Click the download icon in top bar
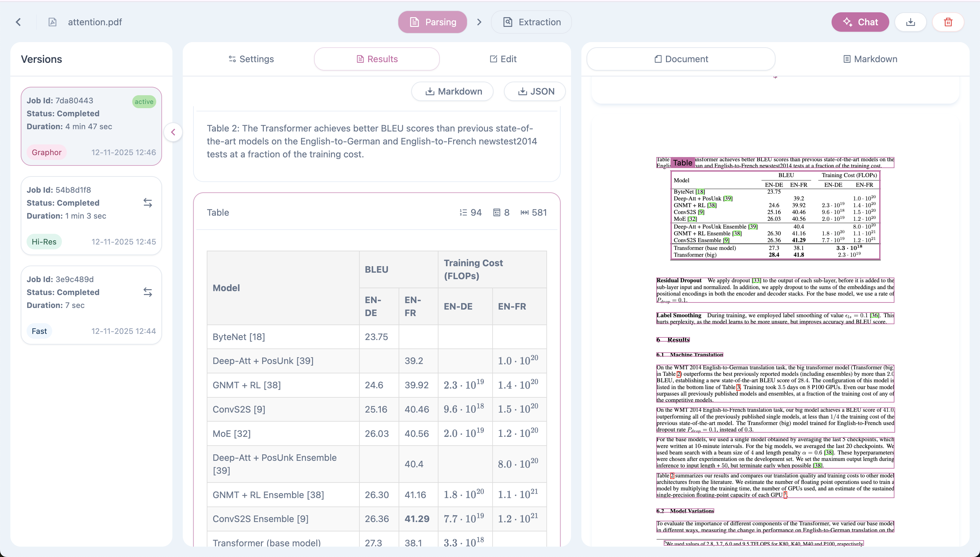Image resolution: width=980 pixels, height=557 pixels. tap(910, 22)
